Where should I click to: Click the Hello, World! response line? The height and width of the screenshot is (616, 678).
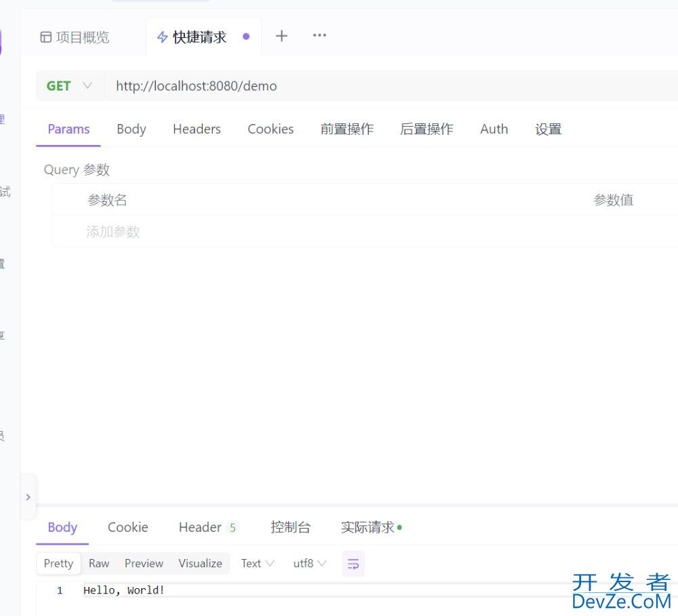[x=124, y=590]
